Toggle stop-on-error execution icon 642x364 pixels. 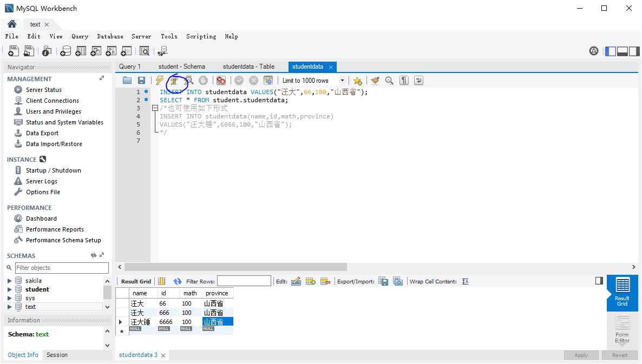click(x=221, y=81)
